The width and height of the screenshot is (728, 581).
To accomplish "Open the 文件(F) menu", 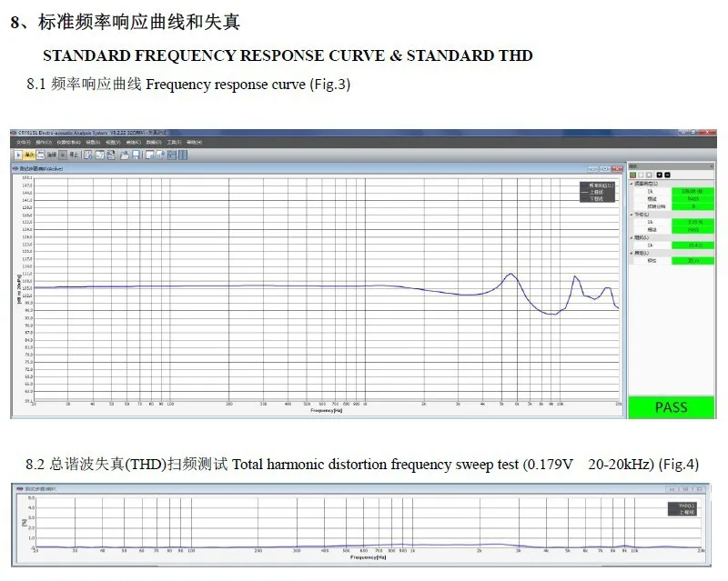I will [x=24, y=143].
